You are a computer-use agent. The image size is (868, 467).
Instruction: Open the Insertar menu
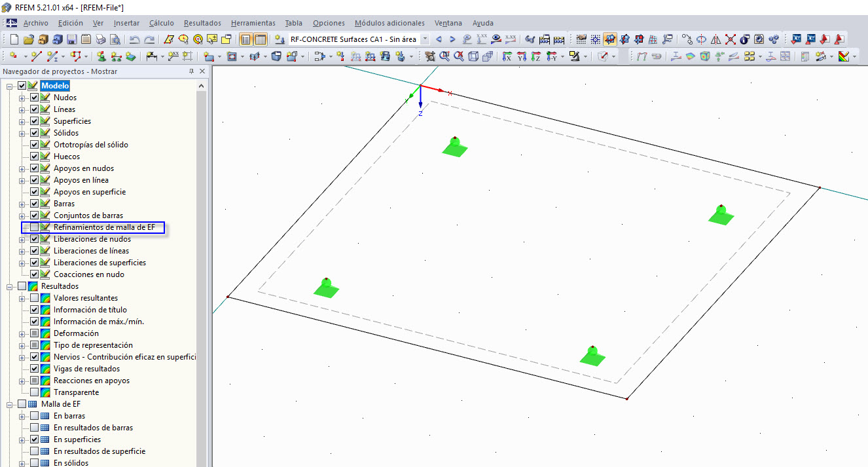click(x=126, y=23)
